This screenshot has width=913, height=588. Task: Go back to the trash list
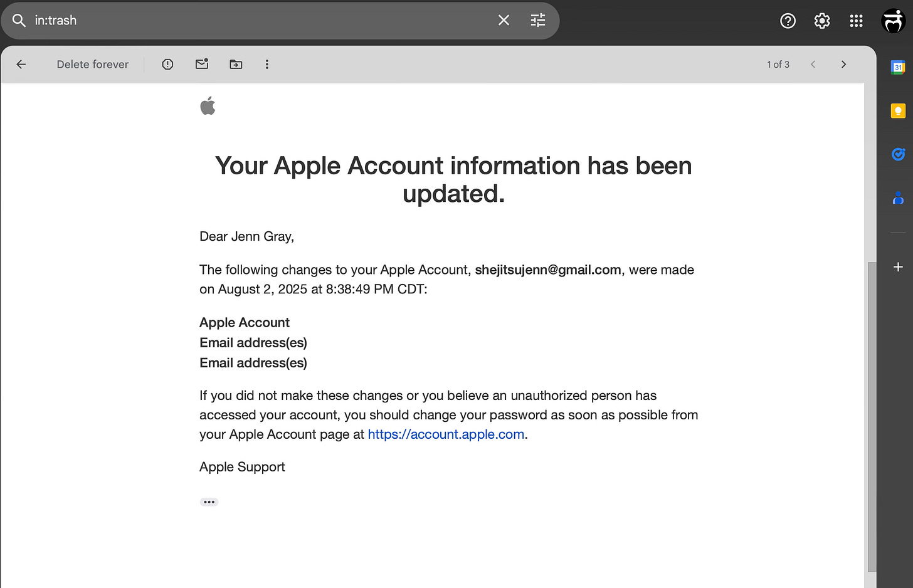click(21, 64)
